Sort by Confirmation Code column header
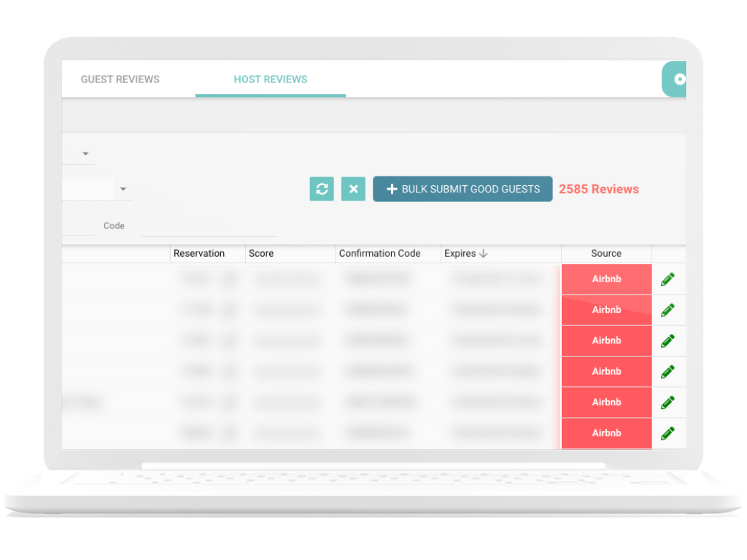The image size is (747, 560). [379, 253]
